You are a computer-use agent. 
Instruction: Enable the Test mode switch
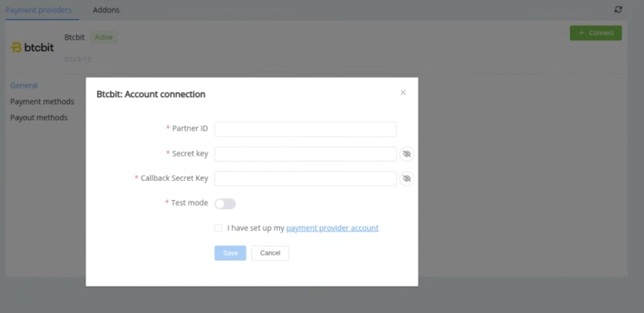click(x=225, y=204)
